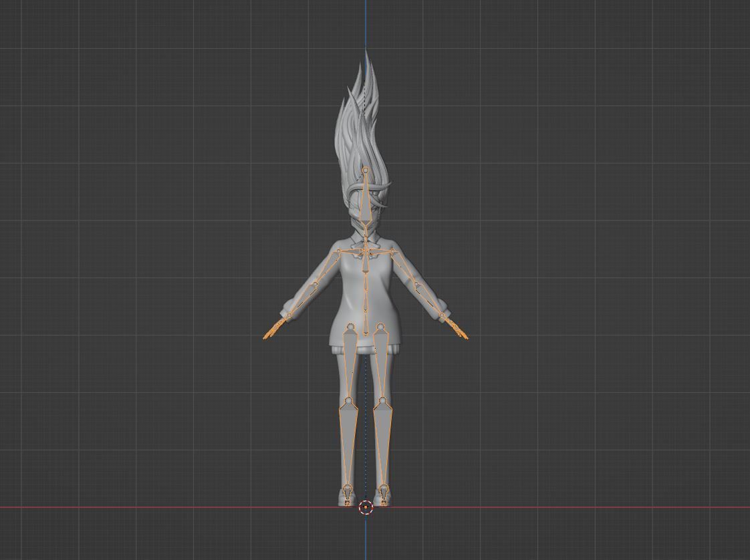Screen dimensions: 750x560
Task: Select the head bone of the armature
Action: click(366, 201)
